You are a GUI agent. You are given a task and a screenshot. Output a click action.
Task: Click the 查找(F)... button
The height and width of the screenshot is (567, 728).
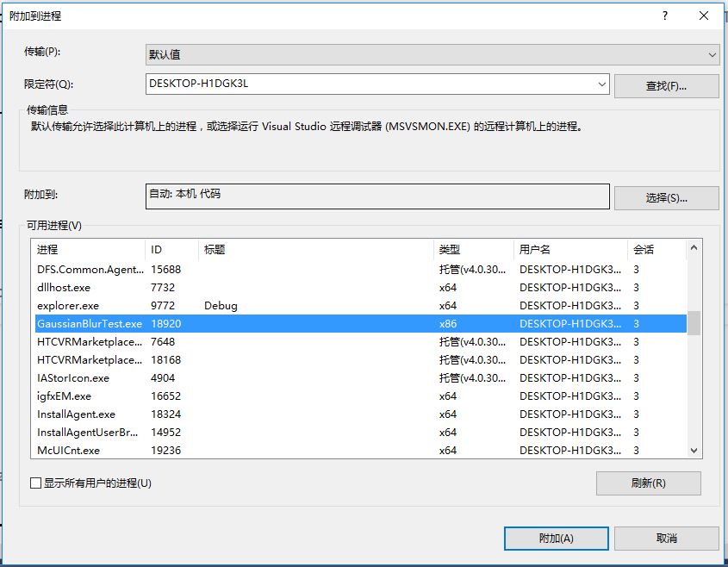click(666, 86)
